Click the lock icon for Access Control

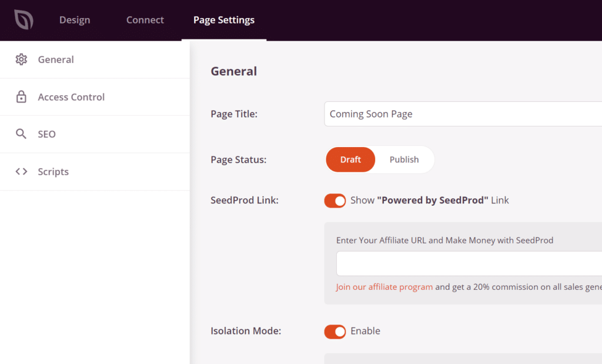(21, 96)
